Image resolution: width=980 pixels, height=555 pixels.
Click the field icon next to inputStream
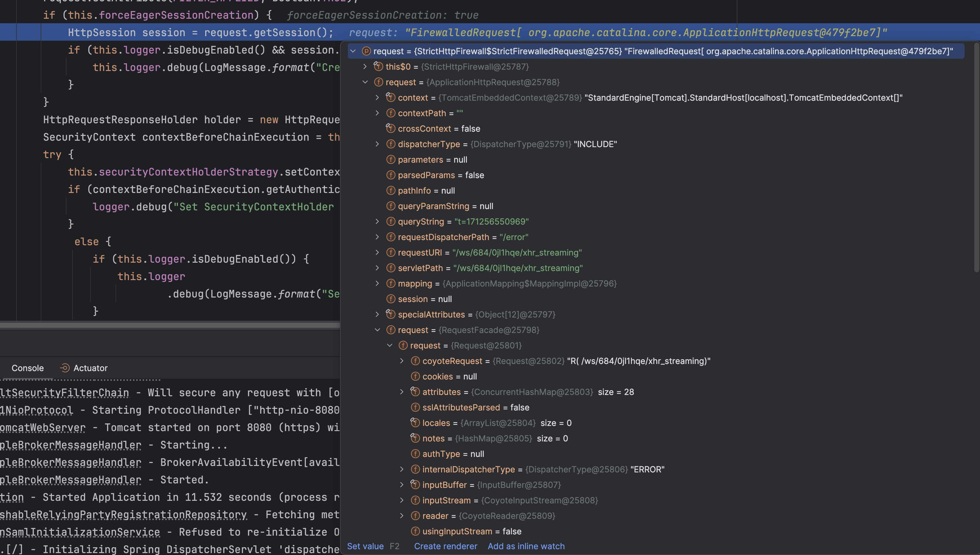pos(415,500)
